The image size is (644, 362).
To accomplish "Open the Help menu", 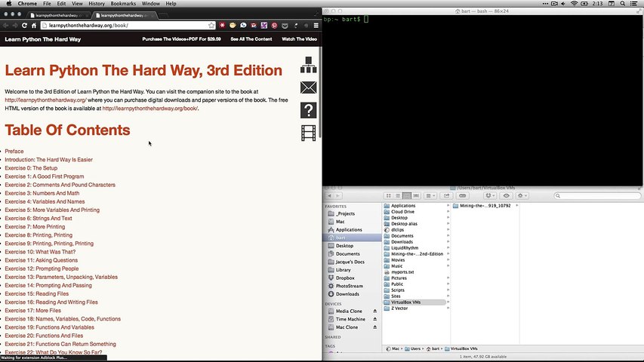I will [x=171, y=3].
